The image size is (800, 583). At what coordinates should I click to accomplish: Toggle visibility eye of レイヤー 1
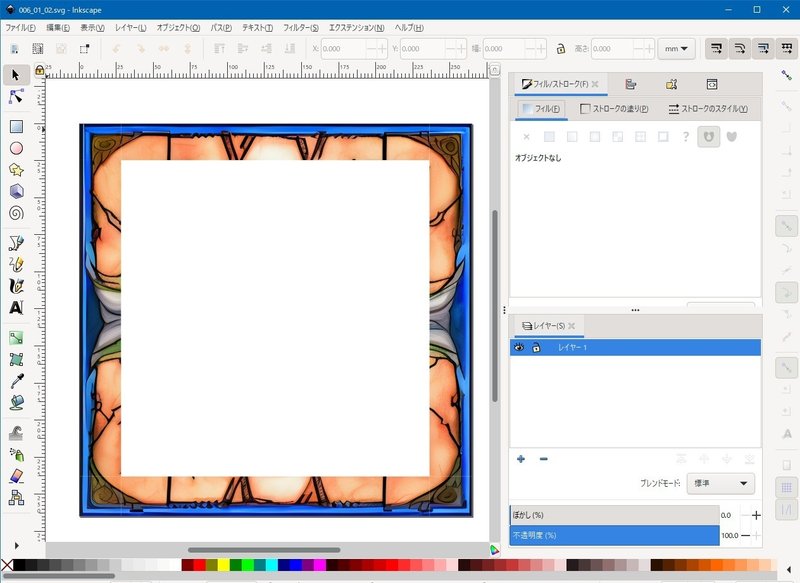519,347
